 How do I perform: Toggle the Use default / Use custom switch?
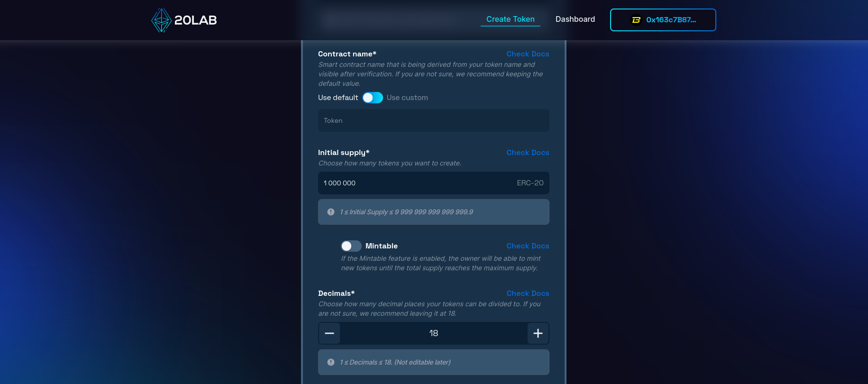tap(373, 98)
